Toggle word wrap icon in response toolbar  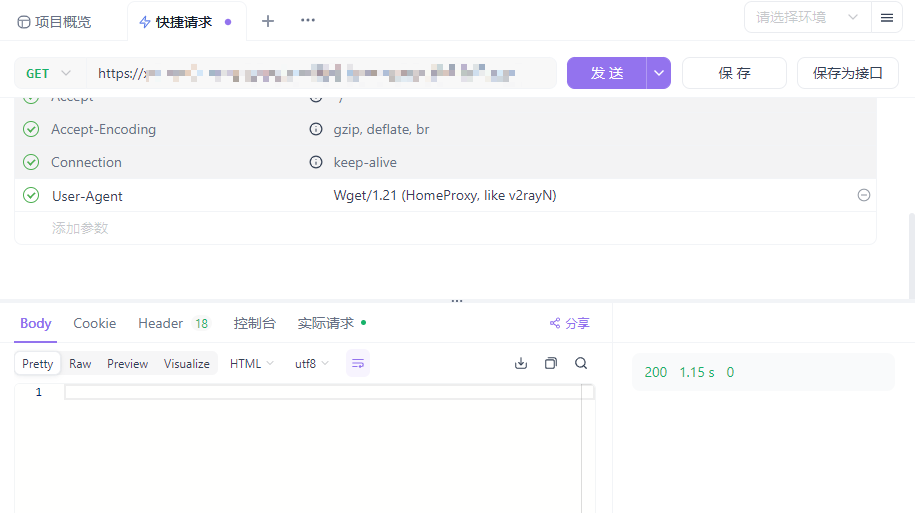click(358, 363)
